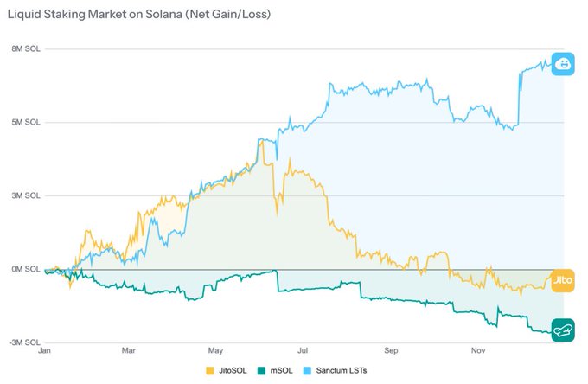The height and width of the screenshot is (384, 588).
Task: Select the Jul label on the x-axis
Action: click(x=303, y=352)
